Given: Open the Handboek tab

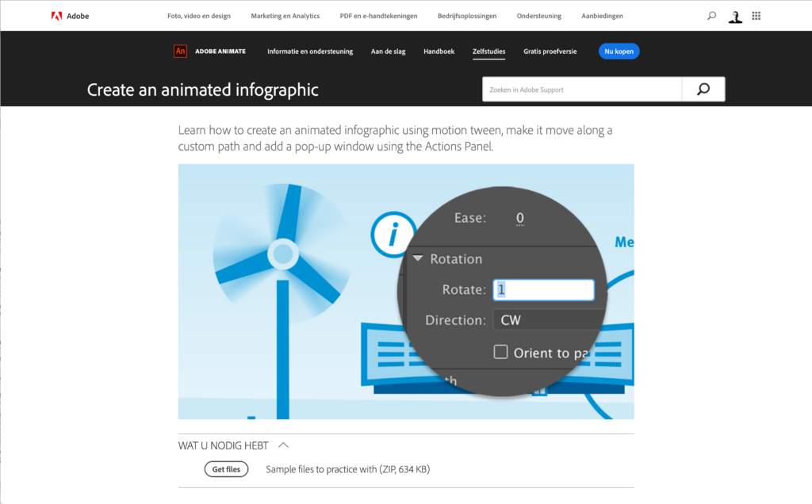Looking at the screenshot, I should 439,52.
